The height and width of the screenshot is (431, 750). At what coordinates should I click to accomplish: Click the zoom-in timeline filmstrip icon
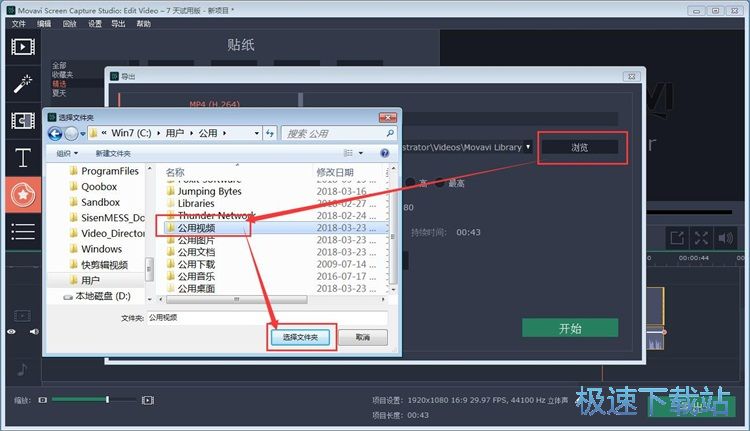(148, 400)
